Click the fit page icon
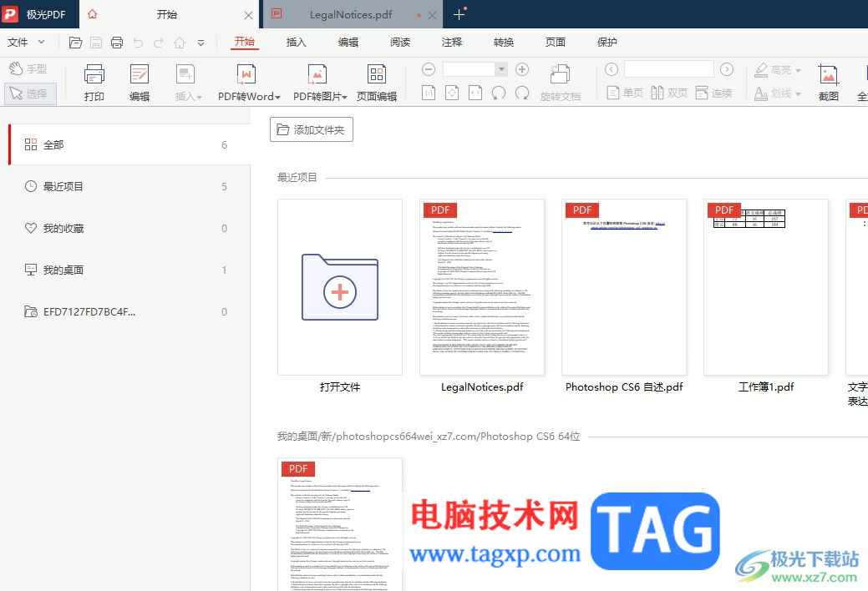This screenshot has height=591, width=868. [452, 93]
